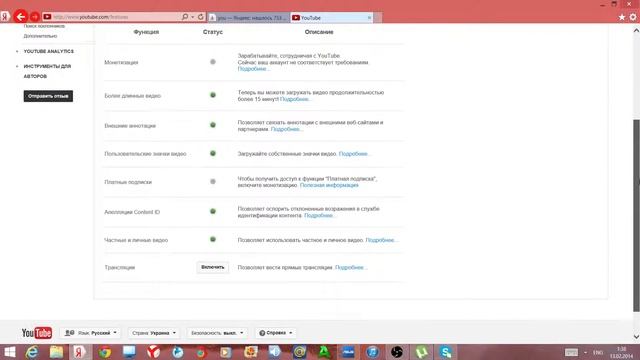The image size is (640, 360).
Task: Click the taskbar clock and date
Action: 622,353
